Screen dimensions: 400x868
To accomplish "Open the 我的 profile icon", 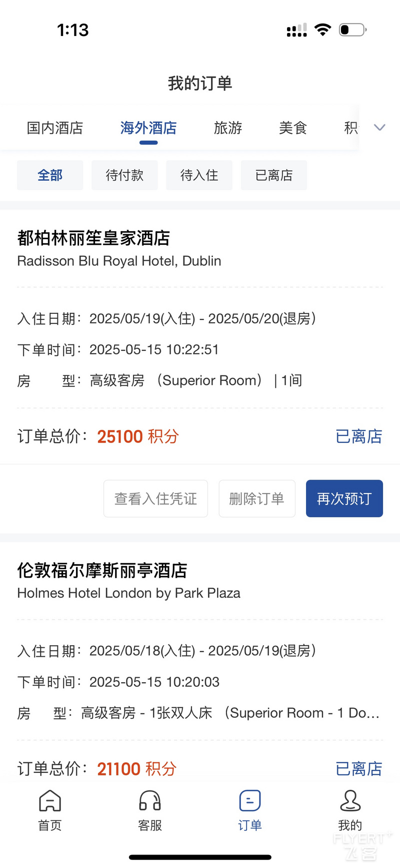I will click(350, 801).
